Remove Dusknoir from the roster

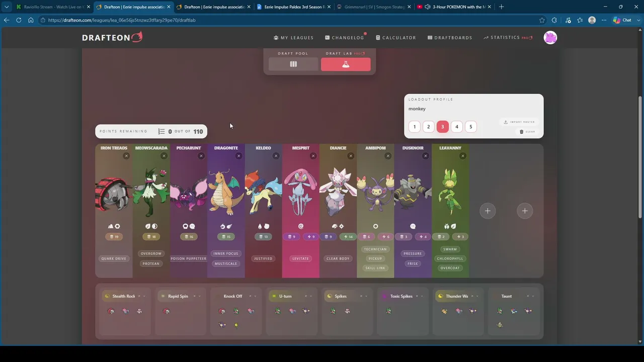[425, 156]
